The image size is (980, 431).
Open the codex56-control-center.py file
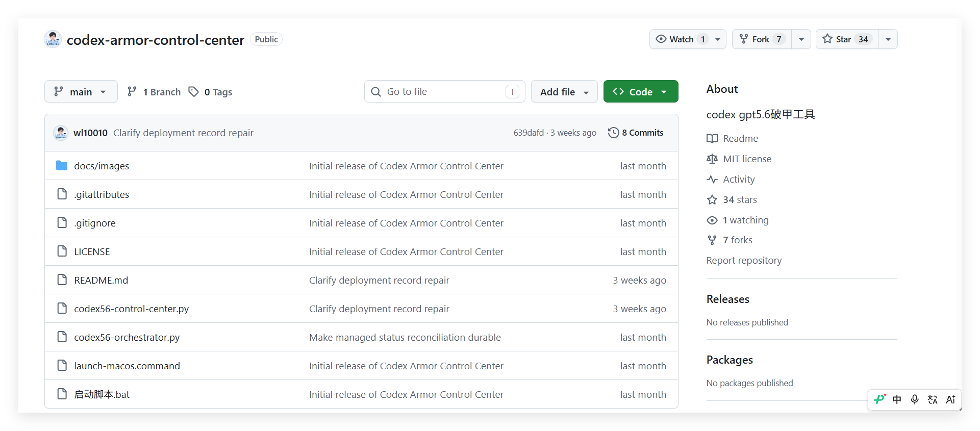[132, 309]
